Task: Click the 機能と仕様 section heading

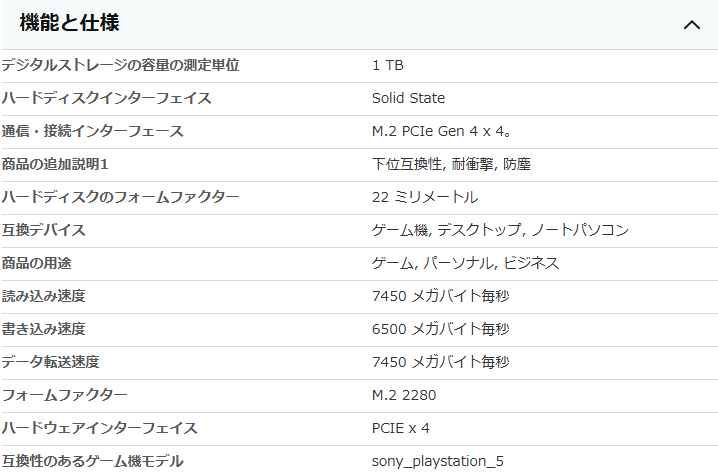Action: click(69, 23)
